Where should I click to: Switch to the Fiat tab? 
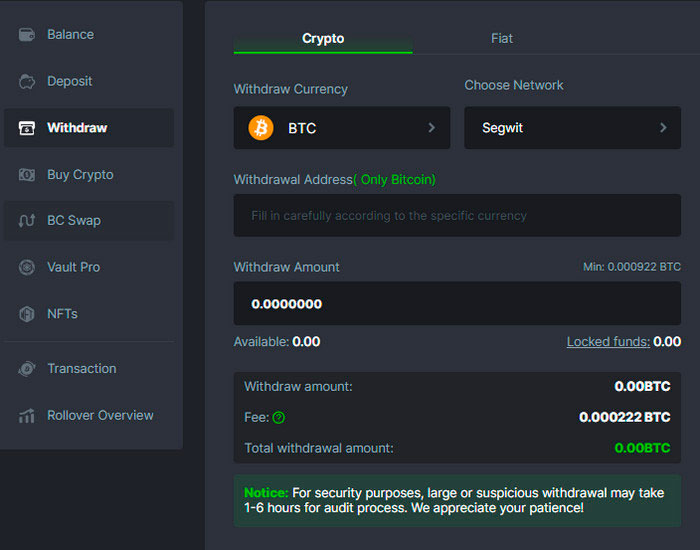[x=502, y=39]
